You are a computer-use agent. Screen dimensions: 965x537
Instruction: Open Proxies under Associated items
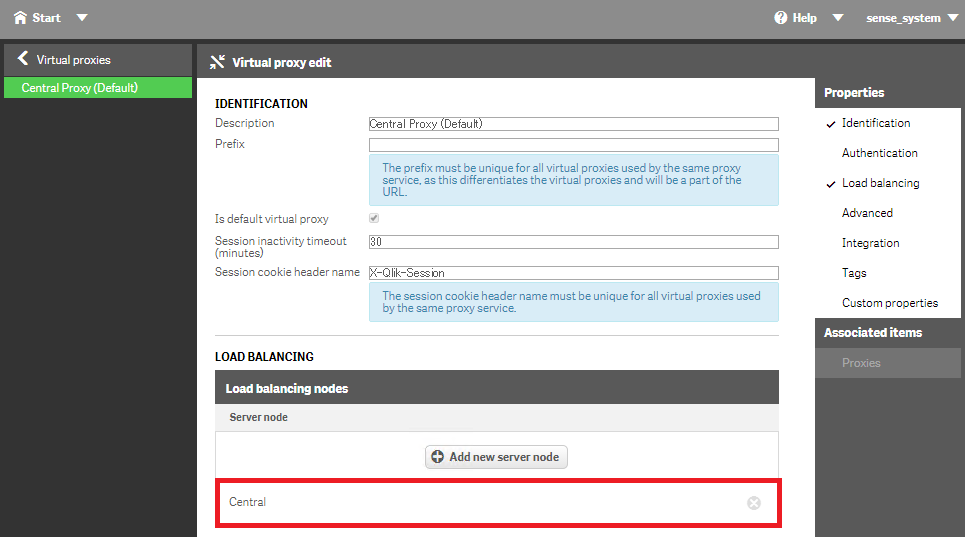pos(861,363)
